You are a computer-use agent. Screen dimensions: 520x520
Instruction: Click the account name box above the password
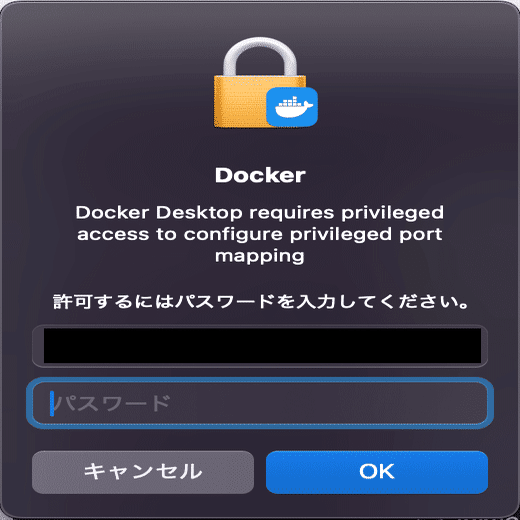tap(260, 346)
